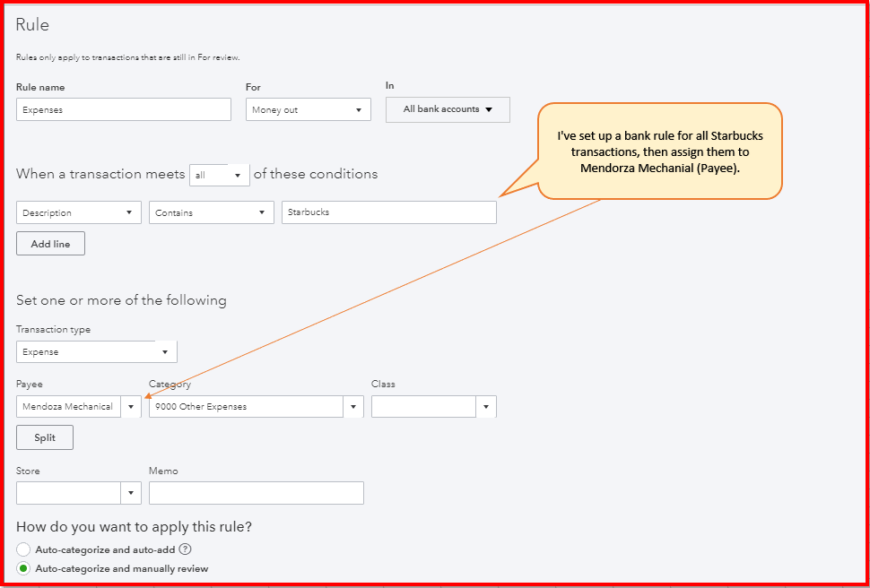Click the Starbucks condition value field

(388, 212)
